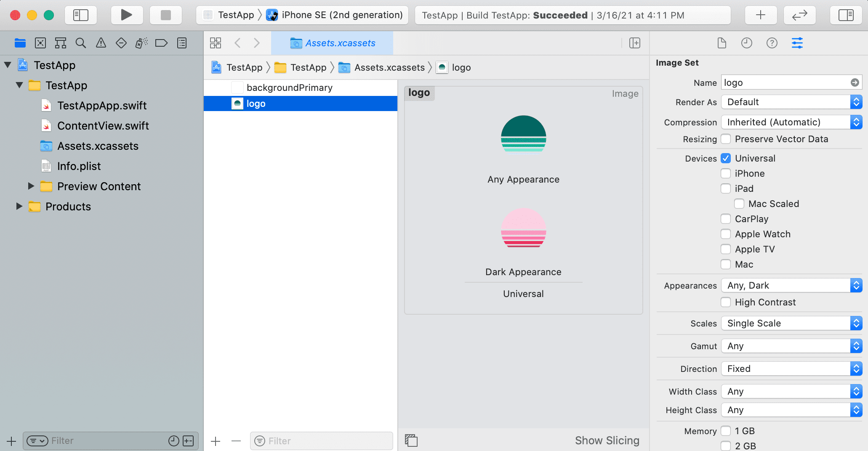Open the Find navigator magnifier icon

80,43
